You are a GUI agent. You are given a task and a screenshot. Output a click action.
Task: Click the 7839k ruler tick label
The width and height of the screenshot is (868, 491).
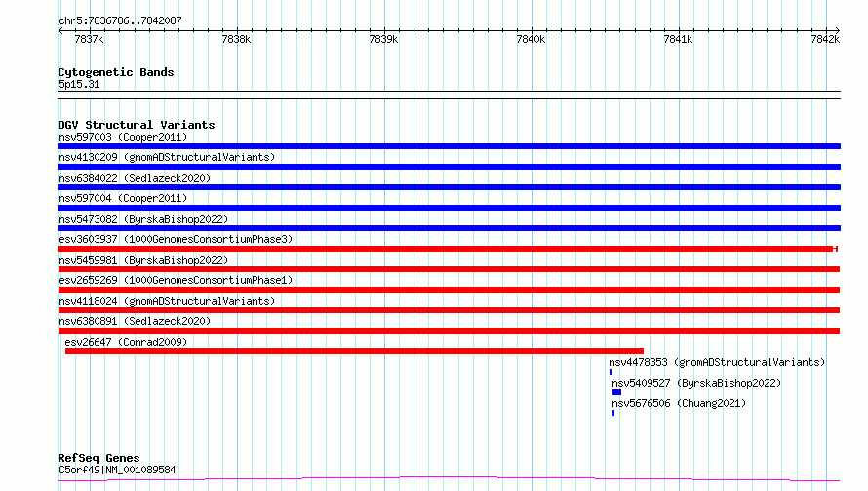pos(383,39)
